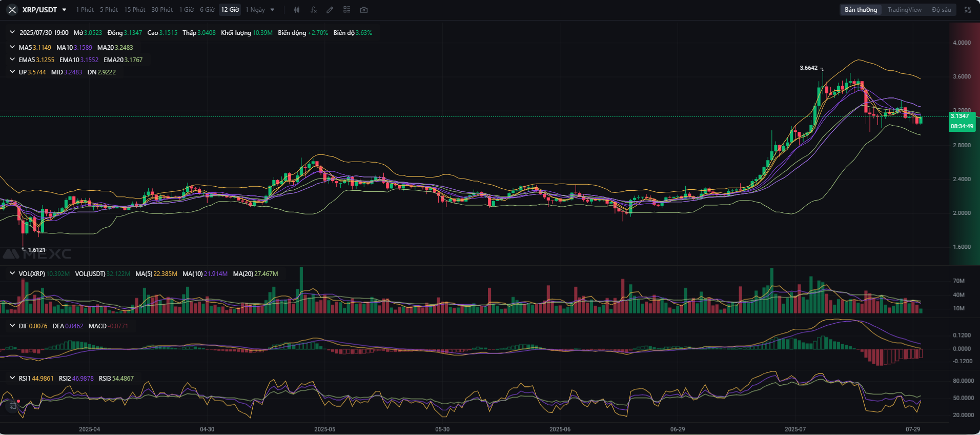This screenshot has width=980, height=435.
Task: Click the DN band value 2.9222
Action: (107, 72)
